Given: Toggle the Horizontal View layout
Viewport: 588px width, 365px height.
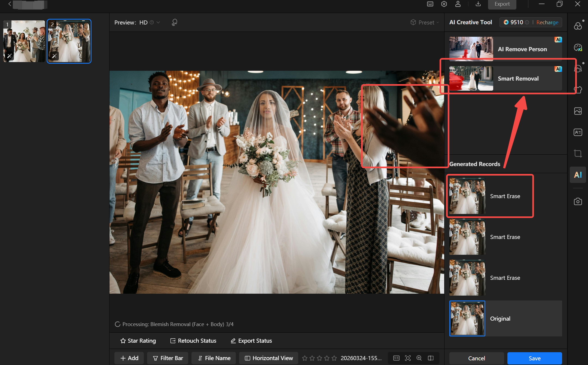Looking at the screenshot, I should (269, 358).
